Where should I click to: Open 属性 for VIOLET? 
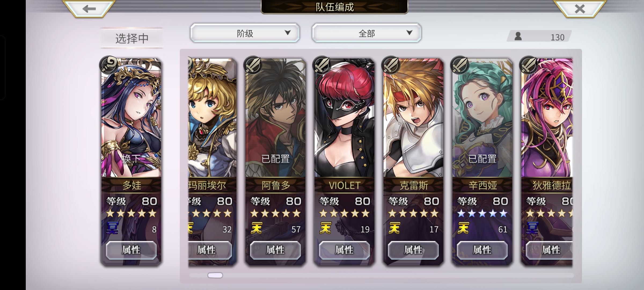tap(344, 250)
